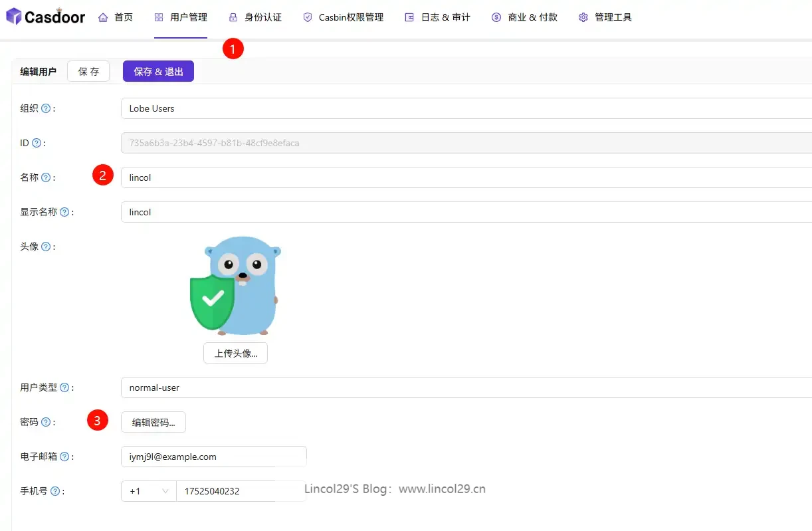Click the help icon beside 名称 label
Screen dimensions: 812x531
click(x=46, y=177)
